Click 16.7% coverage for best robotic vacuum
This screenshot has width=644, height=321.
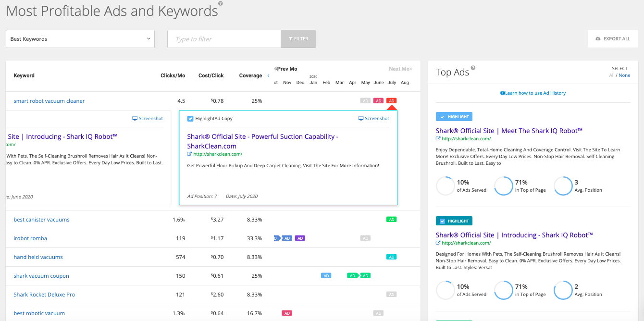(x=254, y=313)
